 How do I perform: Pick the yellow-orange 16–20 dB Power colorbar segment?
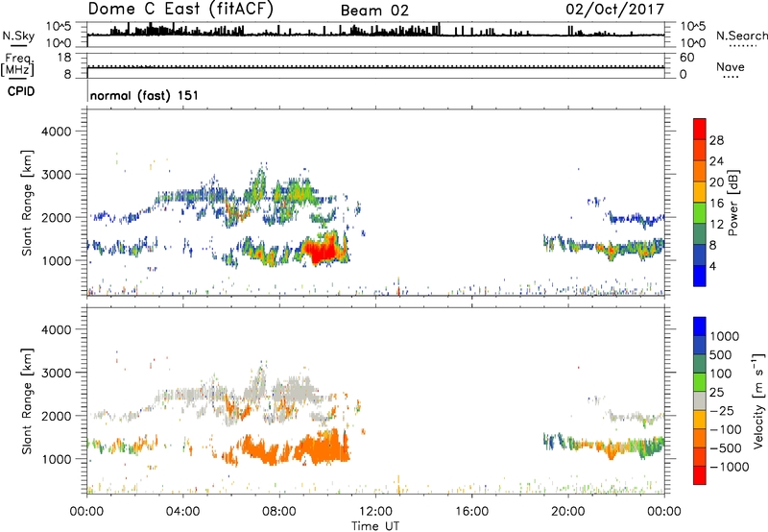(700, 191)
